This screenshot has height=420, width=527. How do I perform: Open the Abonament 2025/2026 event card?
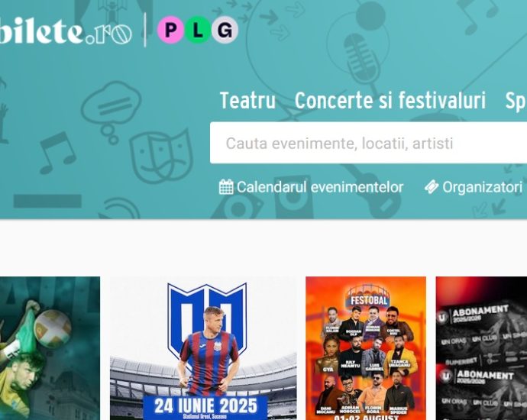point(481,348)
